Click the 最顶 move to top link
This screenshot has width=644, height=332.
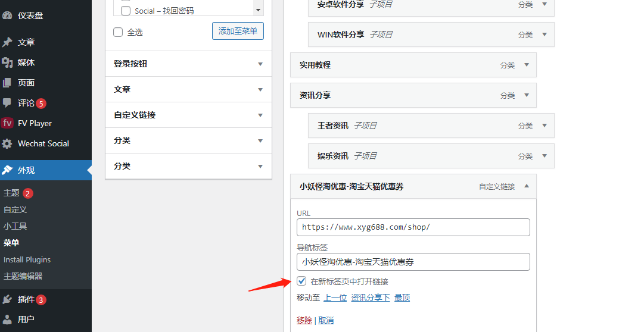[x=402, y=297]
